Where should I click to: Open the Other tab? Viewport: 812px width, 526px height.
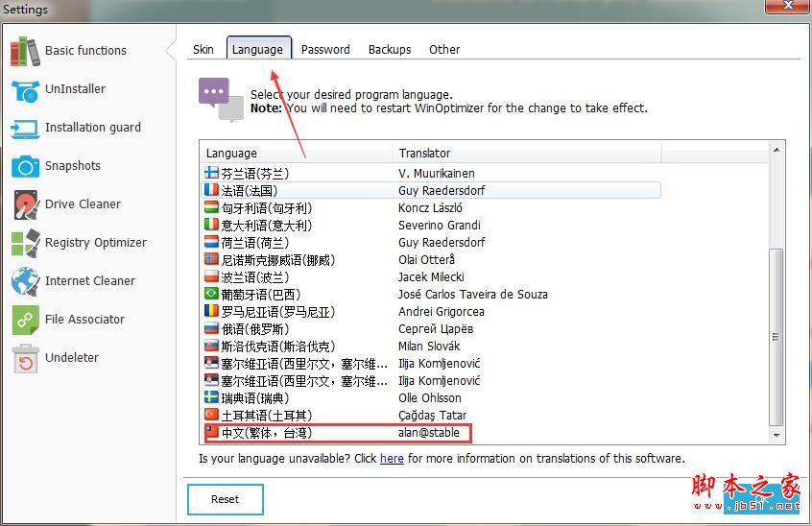point(444,49)
